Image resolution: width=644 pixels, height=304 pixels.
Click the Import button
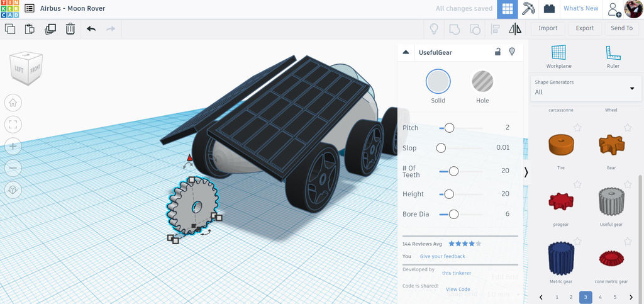click(x=548, y=28)
